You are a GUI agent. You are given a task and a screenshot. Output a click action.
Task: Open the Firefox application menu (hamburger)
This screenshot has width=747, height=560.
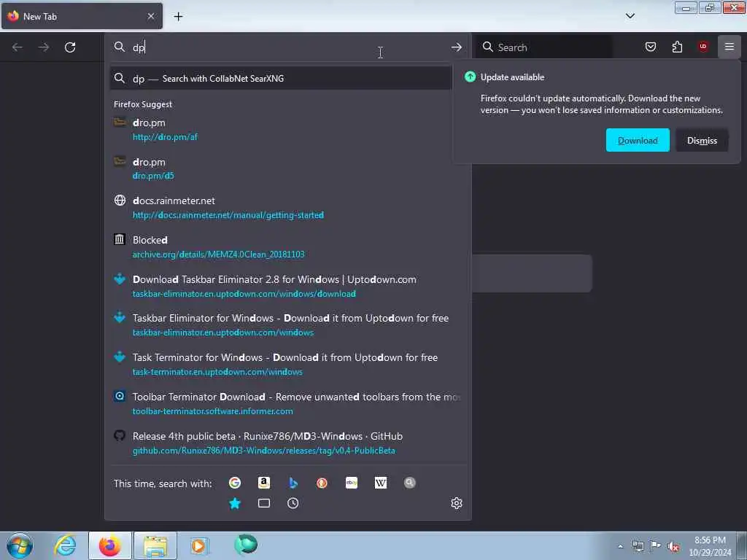click(x=729, y=47)
